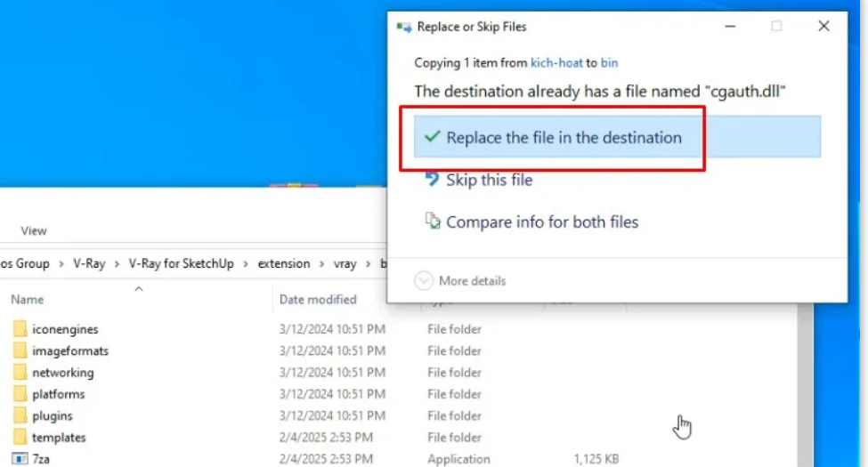The height and width of the screenshot is (467, 868).
Task: Click the iconengines folder icon
Action: [x=20, y=329]
